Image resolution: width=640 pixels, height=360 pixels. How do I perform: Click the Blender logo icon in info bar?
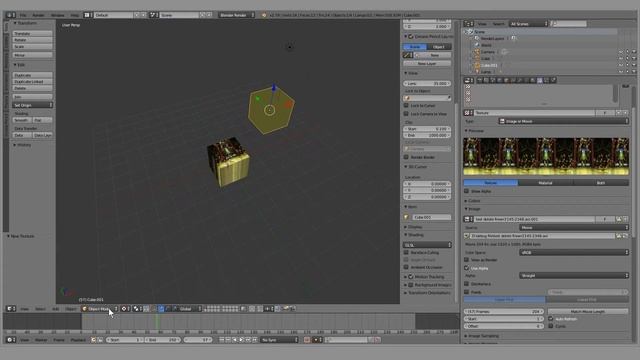pos(264,15)
